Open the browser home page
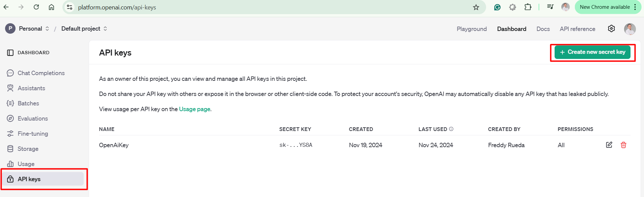This screenshot has height=197, width=644. [51, 7]
